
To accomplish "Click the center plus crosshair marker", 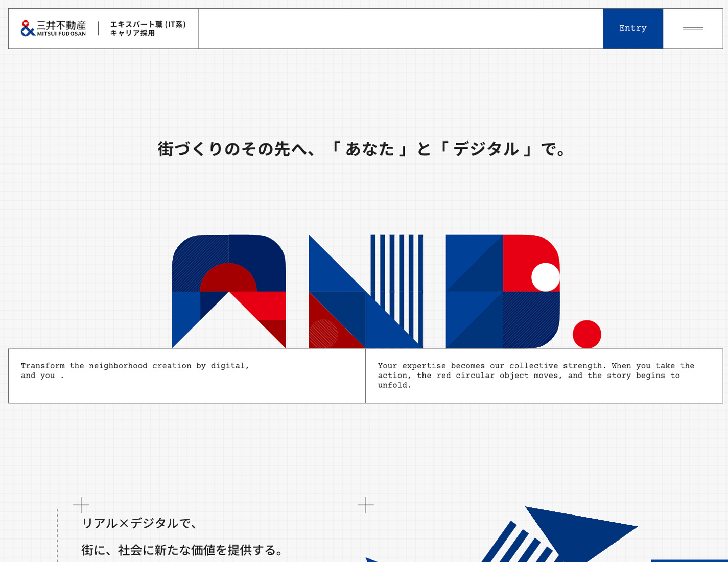I will coord(366,505).
